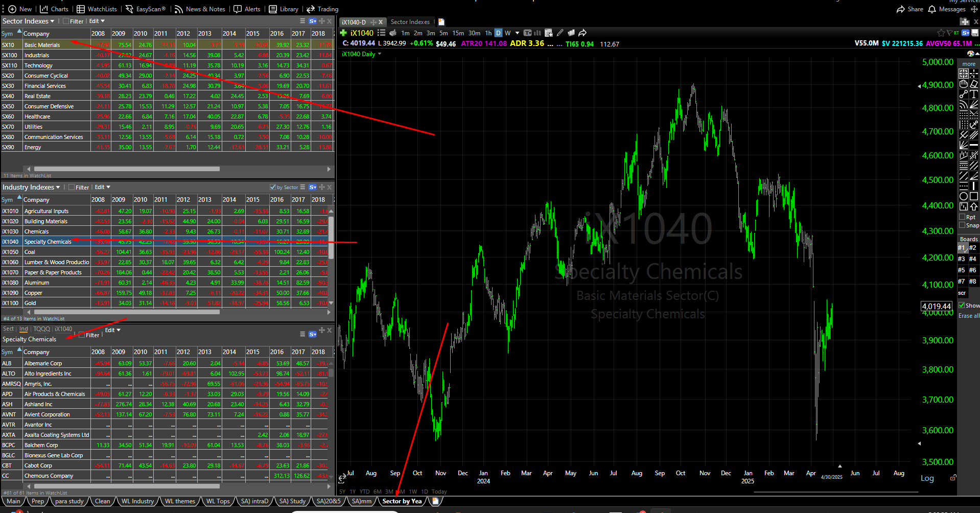980x513 pixels.
Task: Select the 15m timeframe button
Action: tap(458, 33)
